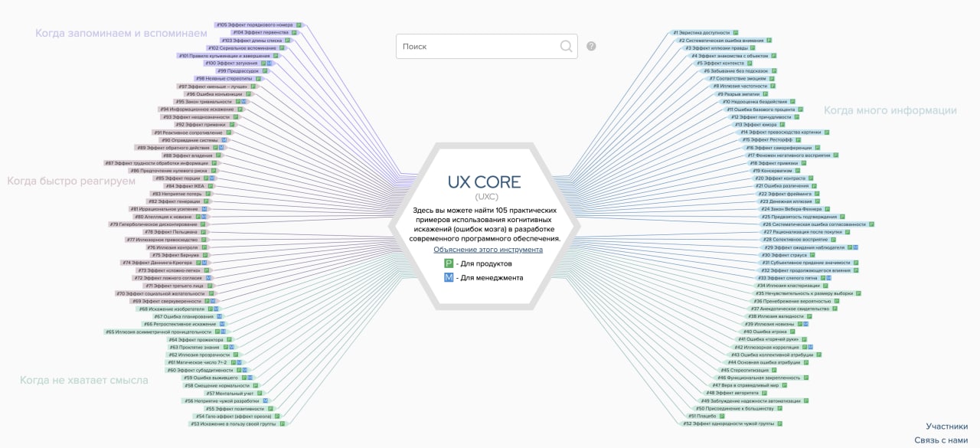Open node #24 Закон Вебера-Фехнера

tap(792, 209)
